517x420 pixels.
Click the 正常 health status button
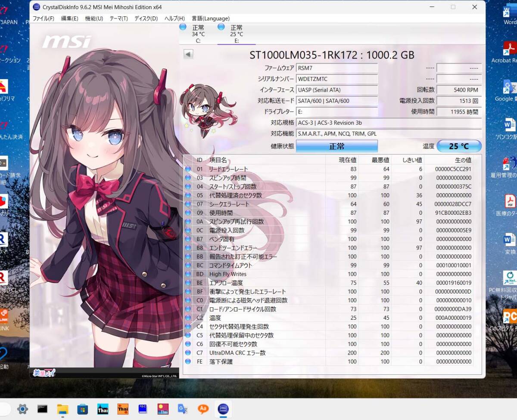coord(336,146)
